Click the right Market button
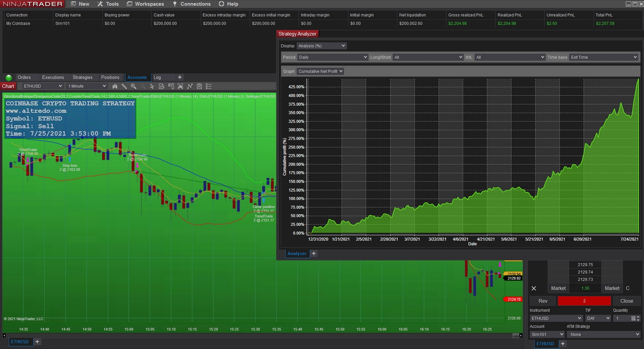The height and width of the screenshot is (349, 644). (x=612, y=288)
